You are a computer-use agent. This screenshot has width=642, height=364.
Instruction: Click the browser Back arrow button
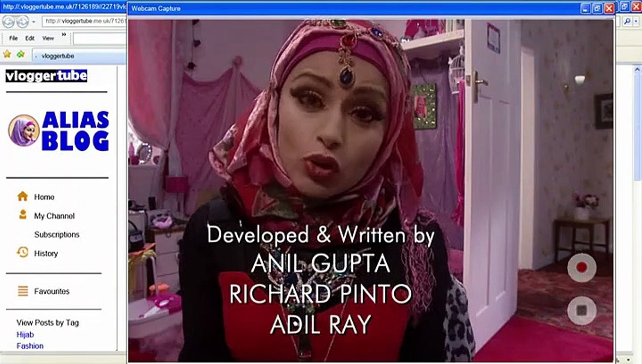click(x=9, y=22)
